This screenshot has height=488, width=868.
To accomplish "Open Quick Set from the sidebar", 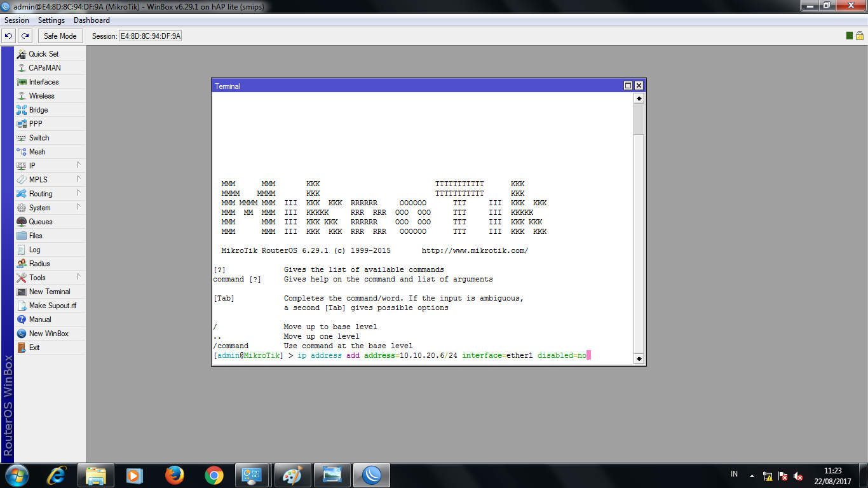I will [43, 54].
